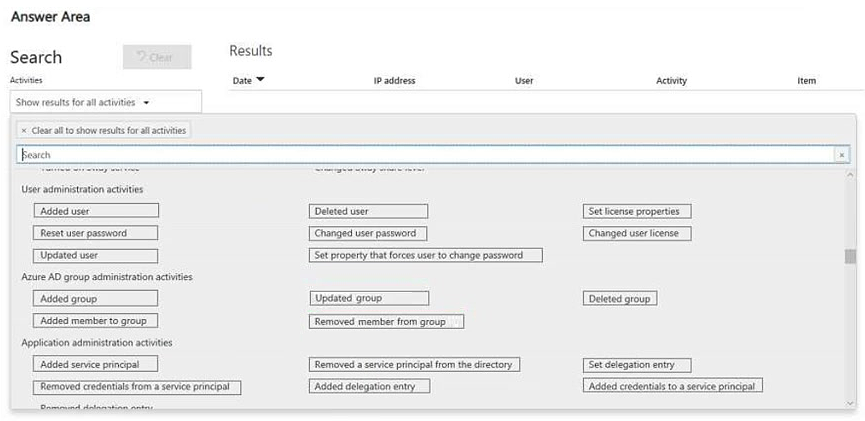Click the User administration activities heading
This screenshot has width=865, height=421.
pyautogui.click(x=82, y=189)
